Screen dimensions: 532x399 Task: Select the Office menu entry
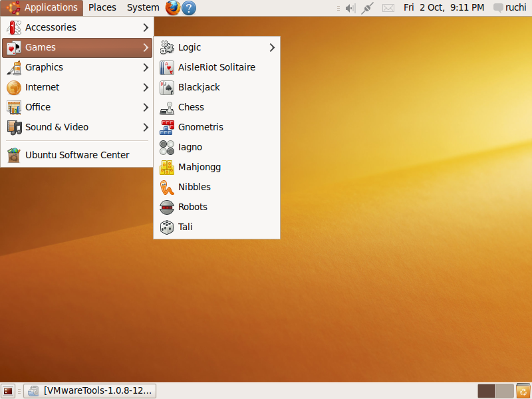point(77,108)
